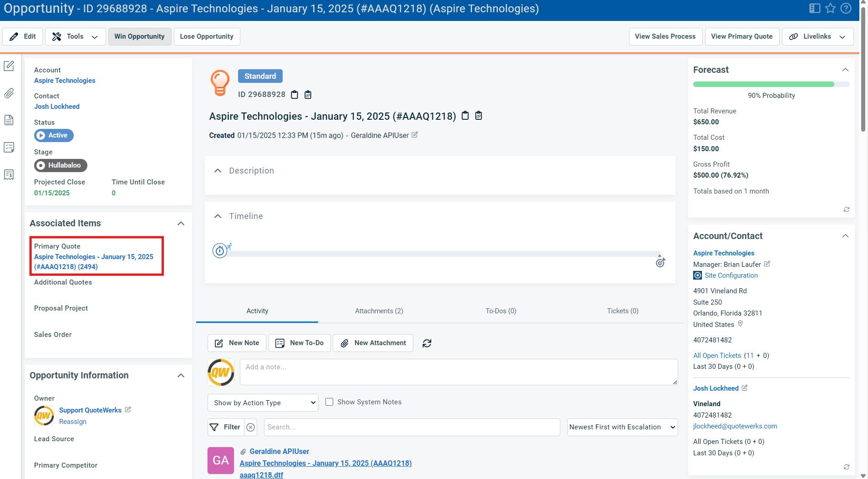Open the To-Dos (0) tab
The width and height of the screenshot is (868, 479).
coord(501,311)
